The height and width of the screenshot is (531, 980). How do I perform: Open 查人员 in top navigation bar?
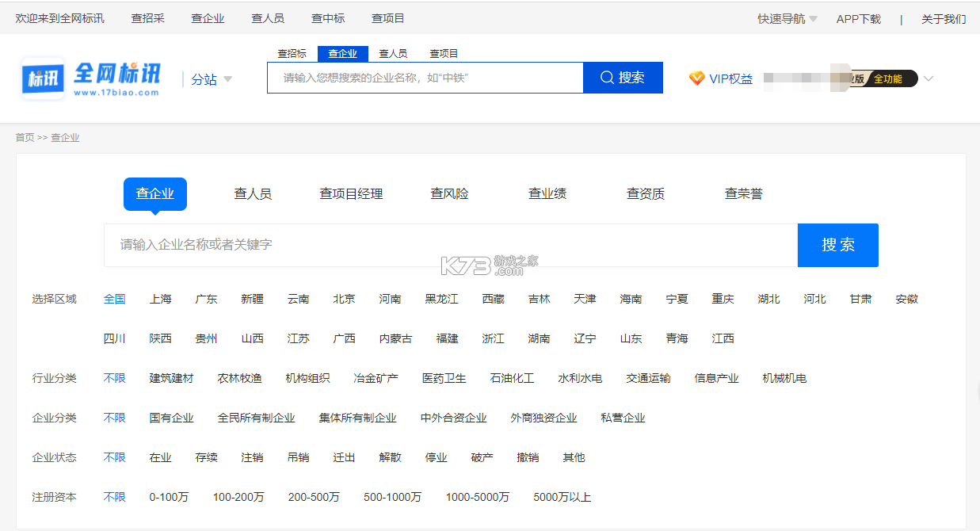[x=268, y=18]
